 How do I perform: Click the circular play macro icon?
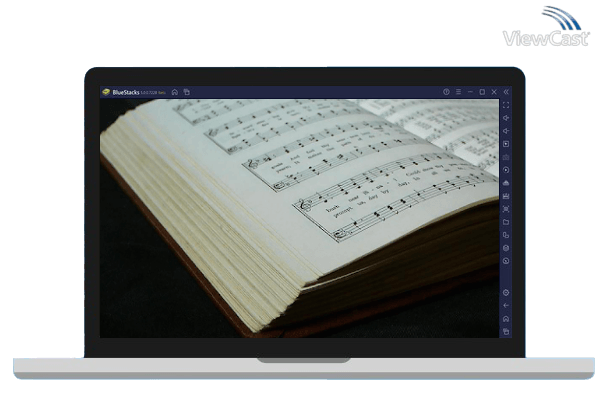[506, 170]
